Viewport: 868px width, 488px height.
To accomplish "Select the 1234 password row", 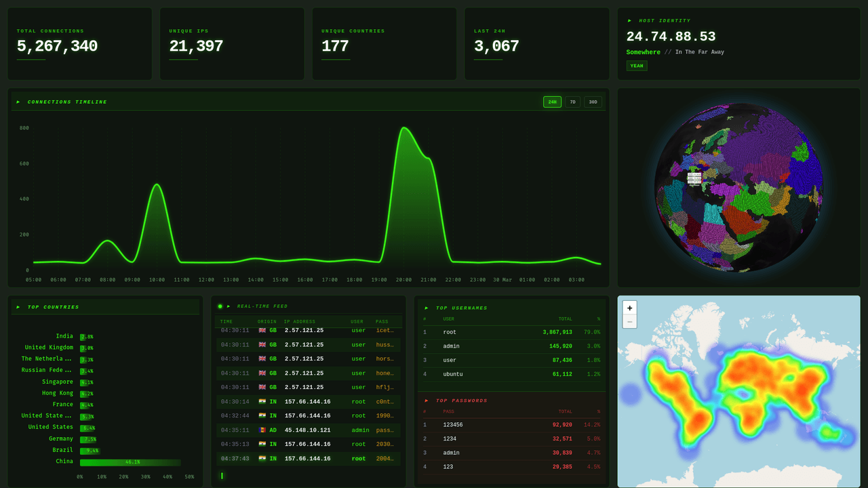I will click(511, 439).
